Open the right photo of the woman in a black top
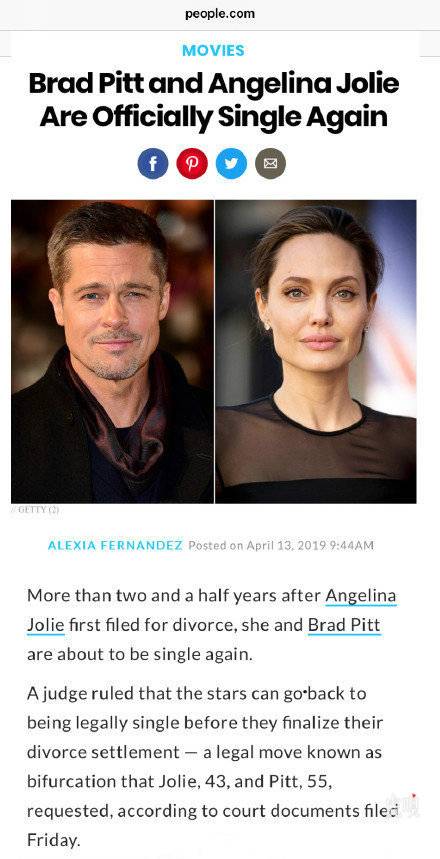Screen dimensions: 440x859 [x=316, y=351]
